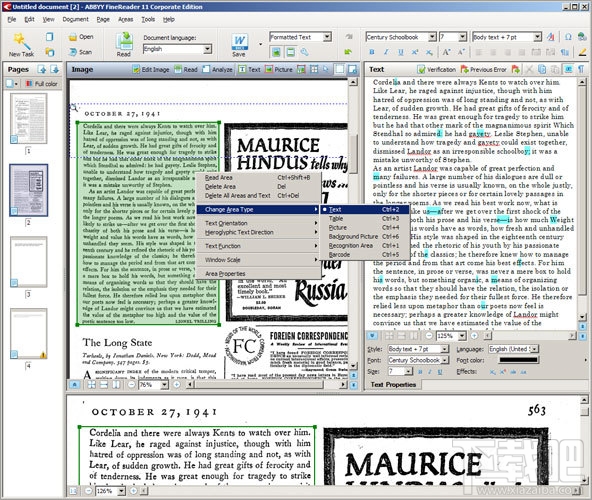
Task: Toggle bold in Text Properties panel
Action: tap(420, 372)
